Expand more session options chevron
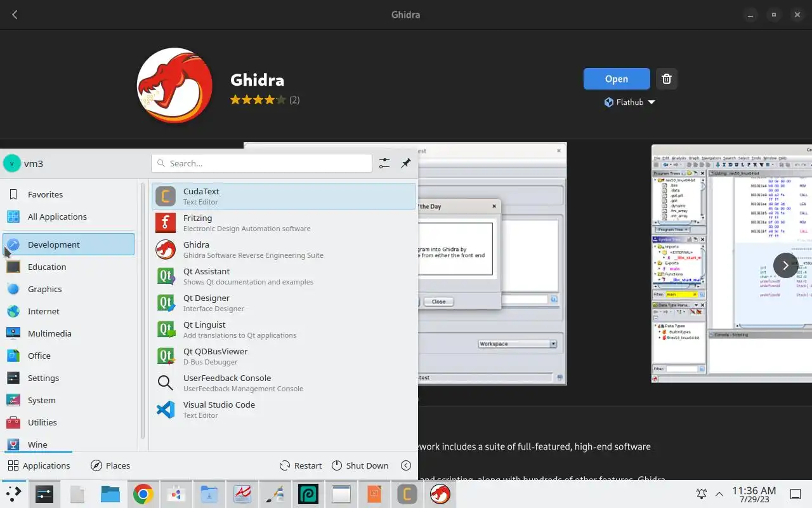Viewport: 812px width, 508px height. pos(406,465)
